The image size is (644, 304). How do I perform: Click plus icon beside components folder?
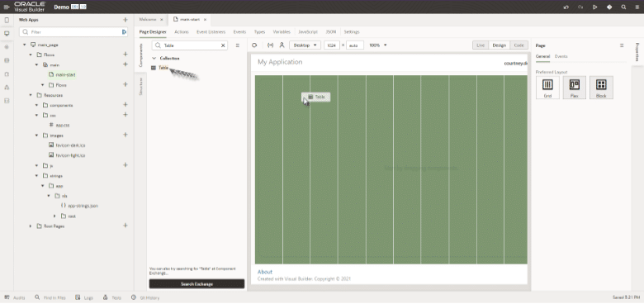(125, 105)
